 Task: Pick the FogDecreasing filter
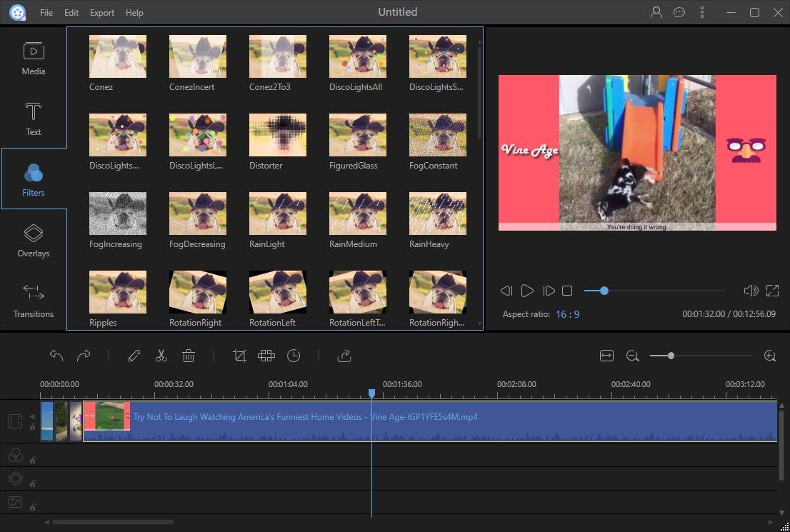pos(197,213)
